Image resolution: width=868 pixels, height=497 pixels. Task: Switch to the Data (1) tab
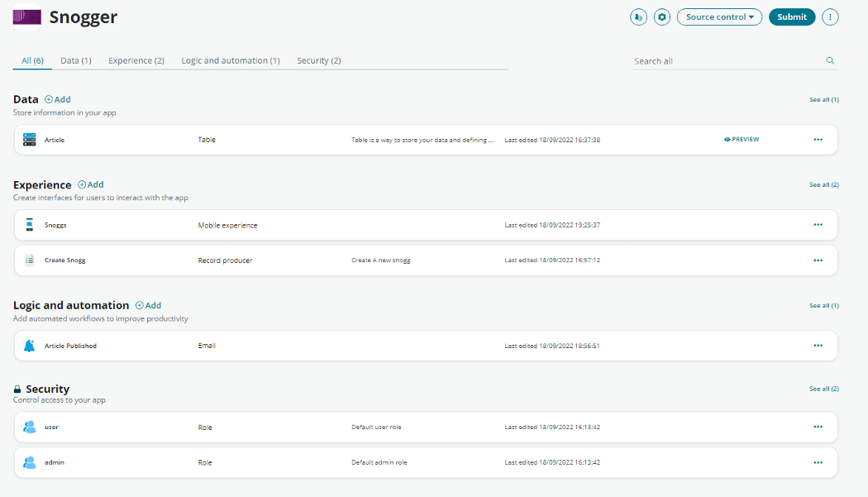click(76, 60)
